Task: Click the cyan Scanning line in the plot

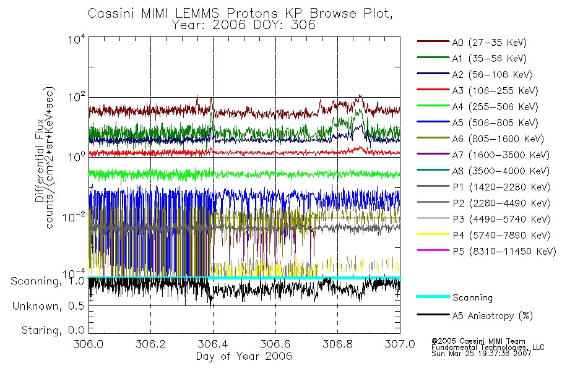Action: coord(244,278)
